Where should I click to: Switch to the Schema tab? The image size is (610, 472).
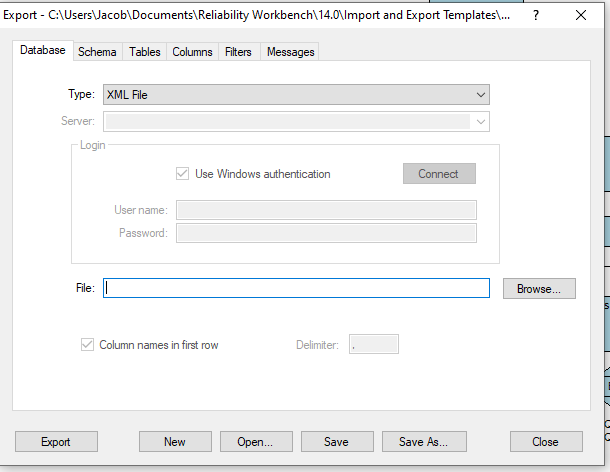[x=97, y=52]
